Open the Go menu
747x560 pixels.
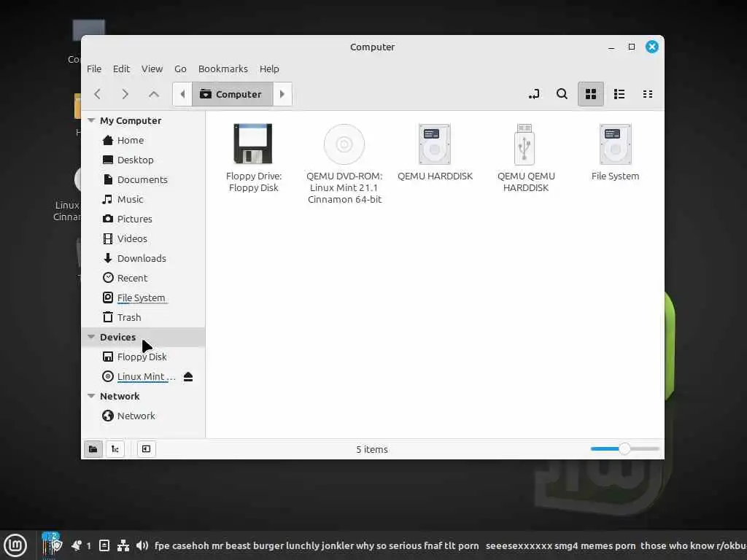(x=180, y=69)
